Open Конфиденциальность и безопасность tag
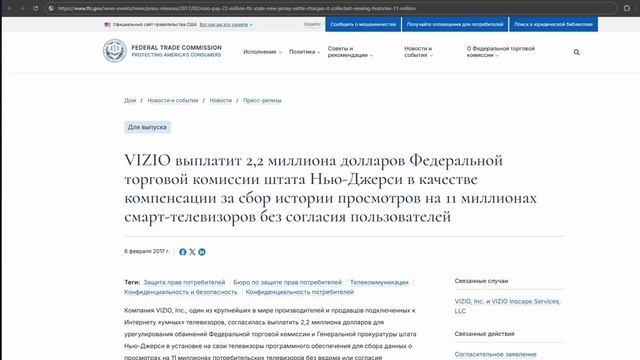The width and height of the screenshot is (640, 360). pos(181,292)
